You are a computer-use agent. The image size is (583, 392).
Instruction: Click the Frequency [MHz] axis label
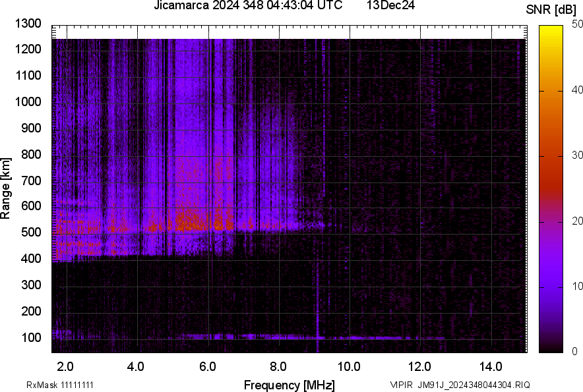click(289, 385)
